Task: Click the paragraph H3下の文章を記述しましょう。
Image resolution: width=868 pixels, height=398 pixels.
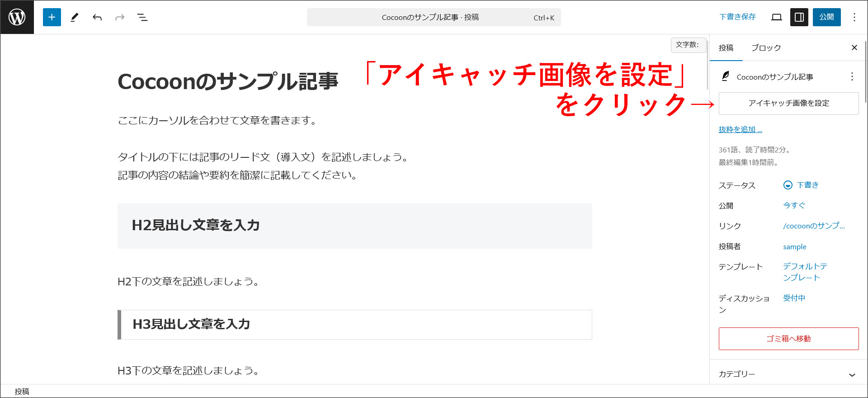Action: click(189, 370)
